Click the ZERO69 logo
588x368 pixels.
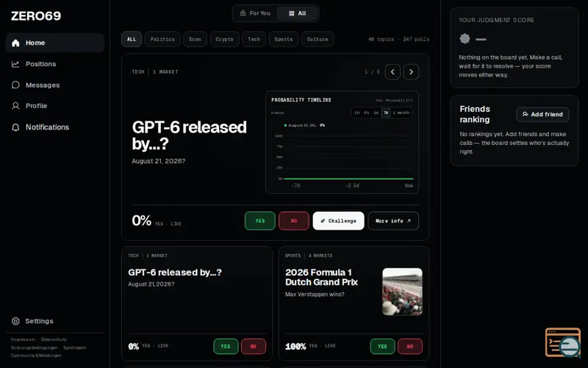pos(36,15)
